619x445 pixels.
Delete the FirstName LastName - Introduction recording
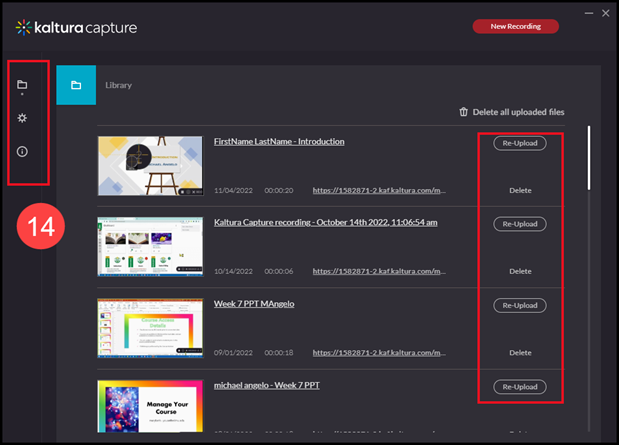[x=520, y=190]
